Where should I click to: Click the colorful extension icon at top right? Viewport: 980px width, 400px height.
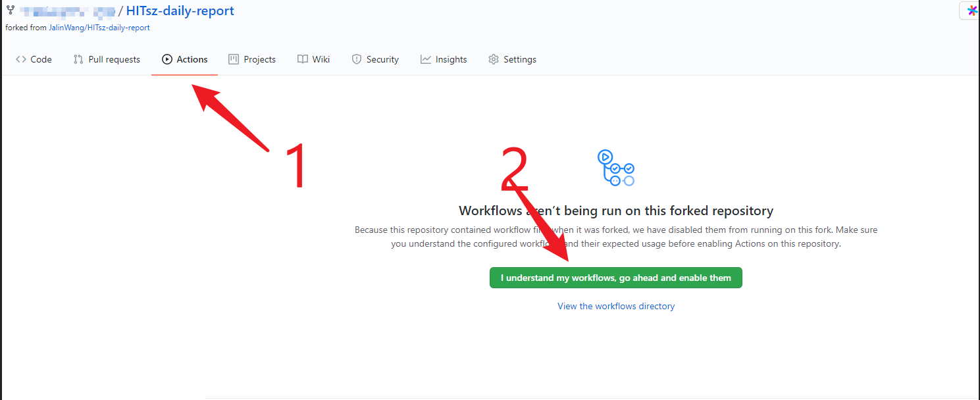[972, 11]
